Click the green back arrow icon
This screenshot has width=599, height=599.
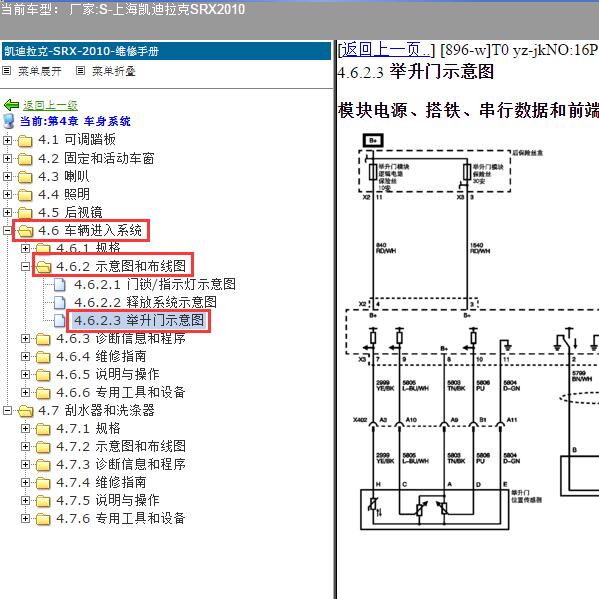11,105
